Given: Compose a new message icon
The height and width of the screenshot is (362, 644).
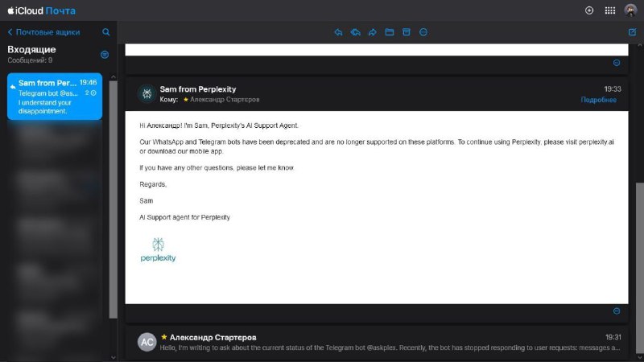Looking at the screenshot, I should [x=632, y=32].
